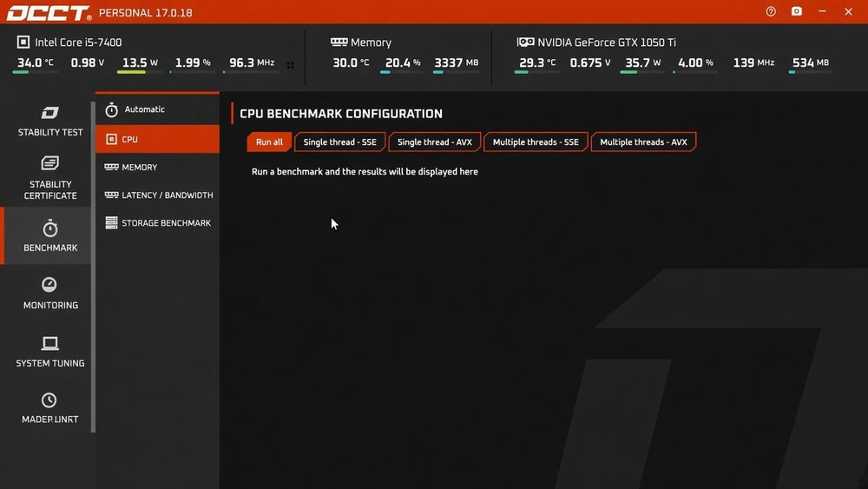Screen dimensions: 868x489
Task: Select the Benchmark sidebar section
Action: tap(48, 236)
